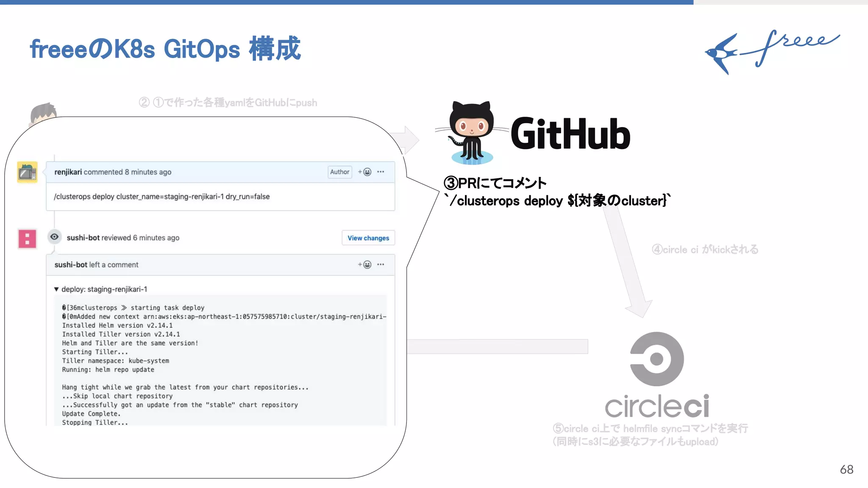Click the eye review icon by sushi-bot
868x488 pixels.
click(x=54, y=237)
